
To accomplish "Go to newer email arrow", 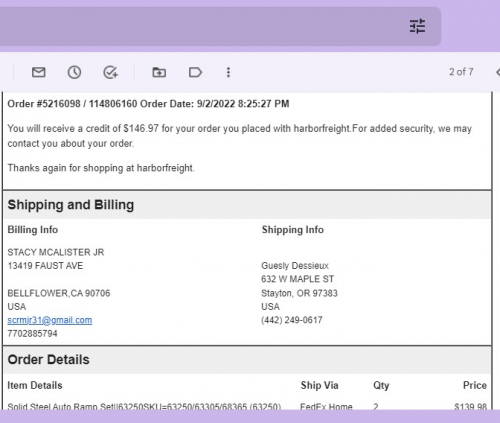I will (x=498, y=72).
